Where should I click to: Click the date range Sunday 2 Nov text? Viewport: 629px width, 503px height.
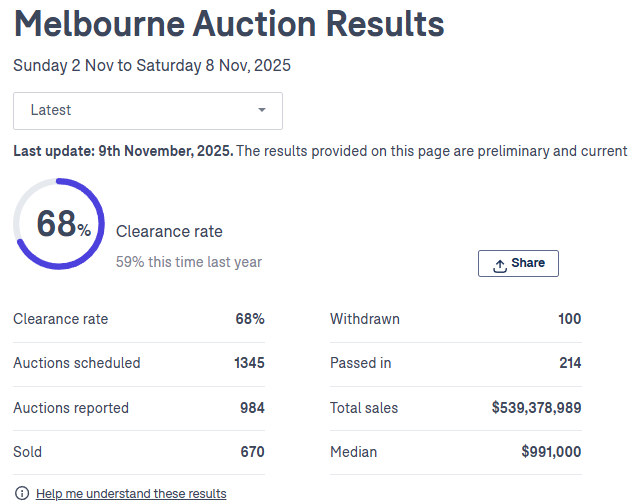(x=151, y=66)
